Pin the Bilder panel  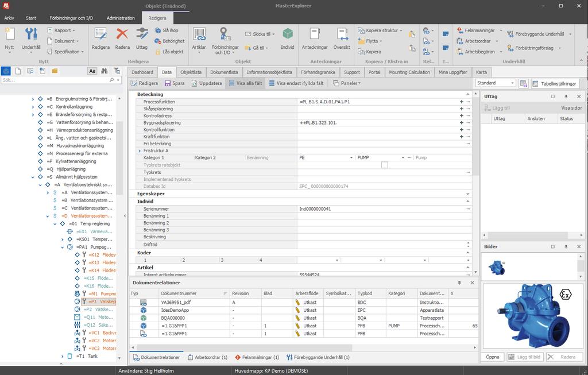(x=566, y=246)
